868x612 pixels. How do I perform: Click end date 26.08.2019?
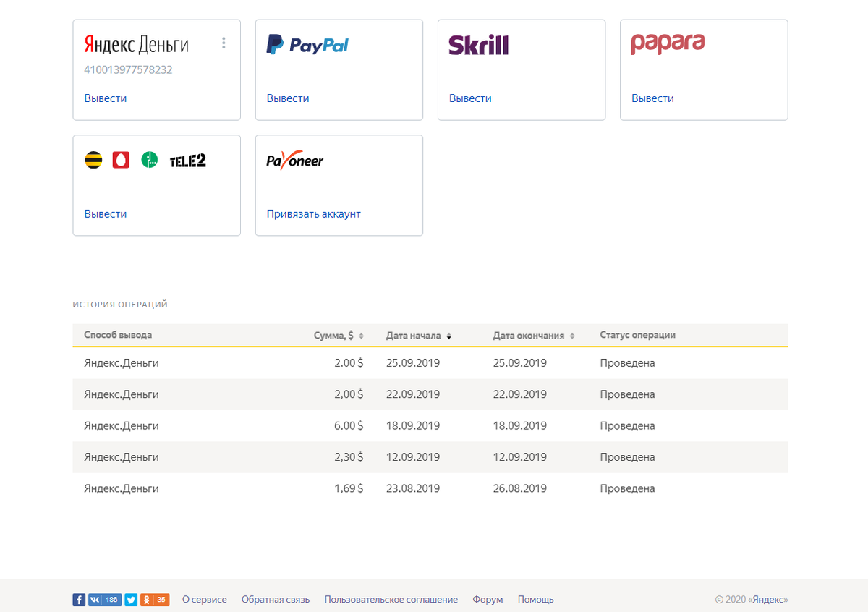point(520,489)
